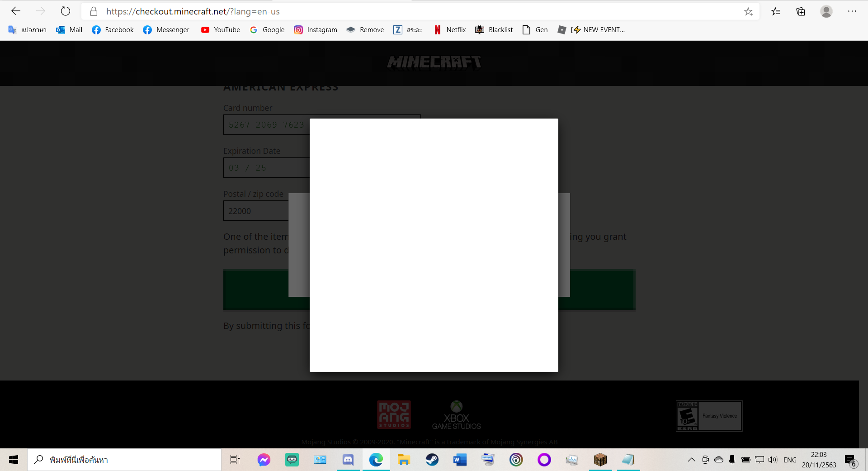Screen dimensions: 868x471
Task: Go back to the previous page
Action: click(x=16, y=11)
